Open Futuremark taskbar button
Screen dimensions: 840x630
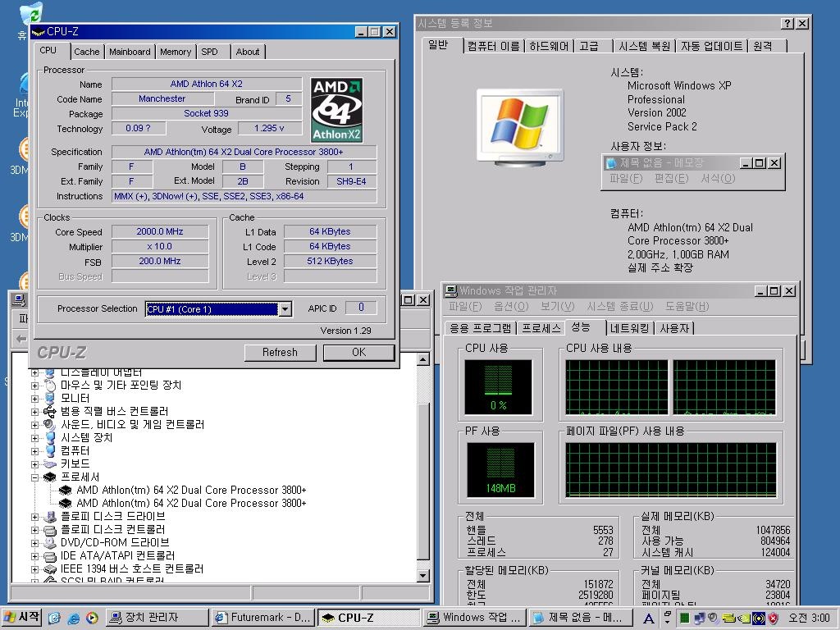(262, 618)
